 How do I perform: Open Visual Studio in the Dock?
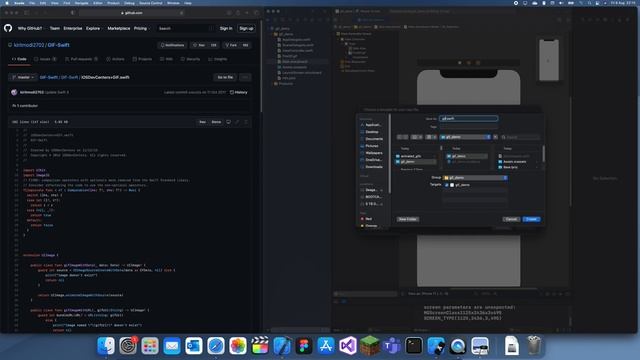pyautogui.click(x=348, y=346)
